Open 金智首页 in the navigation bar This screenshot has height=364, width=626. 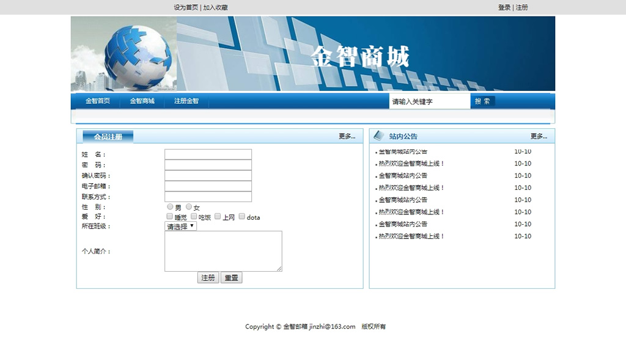(x=98, y=101)
